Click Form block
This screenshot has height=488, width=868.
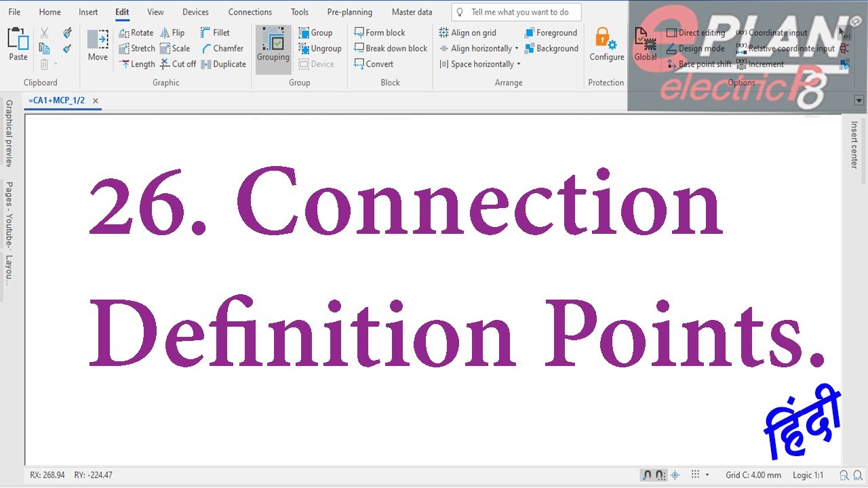[x=380, y=33]
